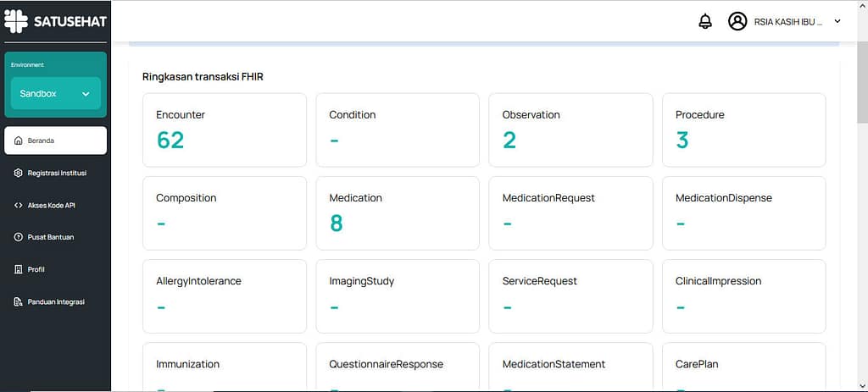Image resolution: width=868 pixels, height=392 pixels.
Task: Select the Procedure transaction card
Action: [x=743, y=130]
